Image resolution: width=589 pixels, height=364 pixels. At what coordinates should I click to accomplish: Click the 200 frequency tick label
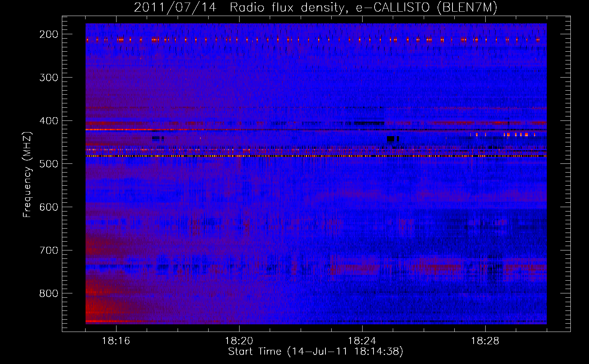click(x=49, y=34)
